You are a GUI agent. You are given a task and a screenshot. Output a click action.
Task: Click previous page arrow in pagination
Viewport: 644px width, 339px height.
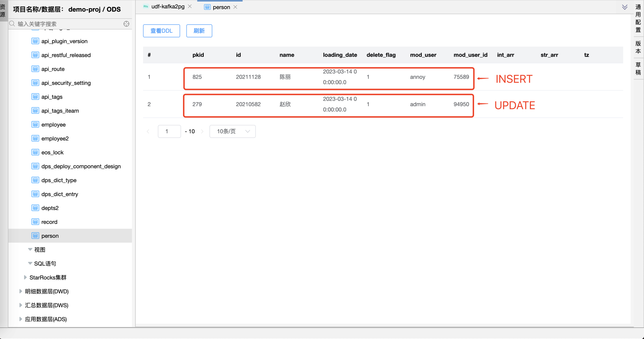point(148,131)
